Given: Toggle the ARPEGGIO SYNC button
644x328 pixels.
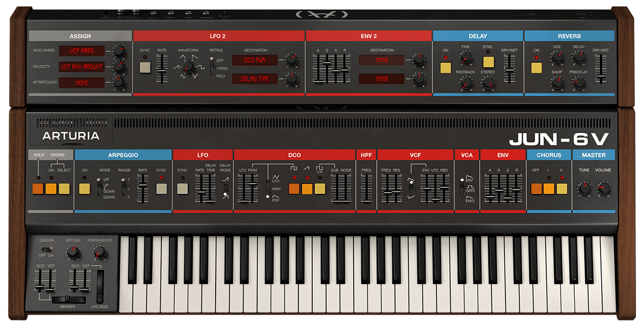Looking at the screenshot, I should [162, 188].
